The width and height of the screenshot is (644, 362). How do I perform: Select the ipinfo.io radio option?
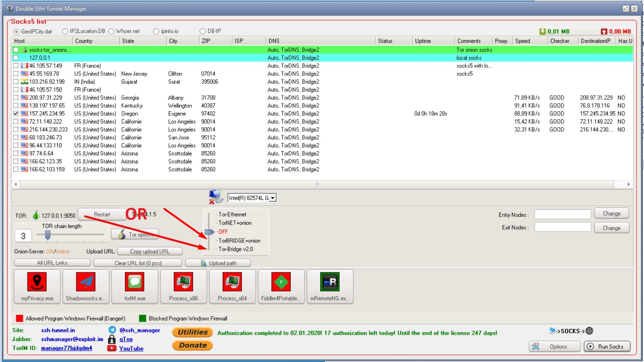156,31
